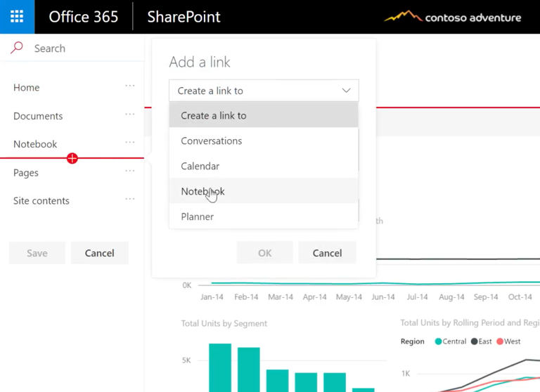Click the tallest bar in Segment chart
The width and height of the screenshot is (540, 392).
[x=220, y=367]
